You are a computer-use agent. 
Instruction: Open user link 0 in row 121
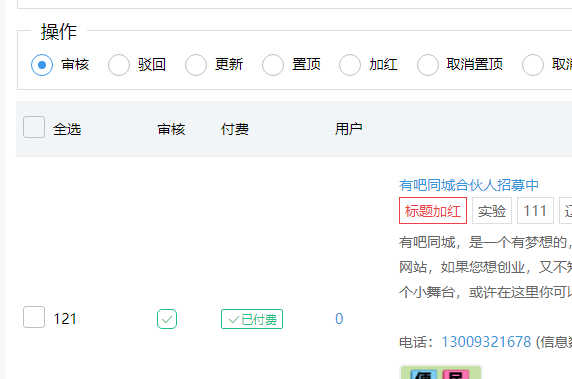click(x=339, y=319)
